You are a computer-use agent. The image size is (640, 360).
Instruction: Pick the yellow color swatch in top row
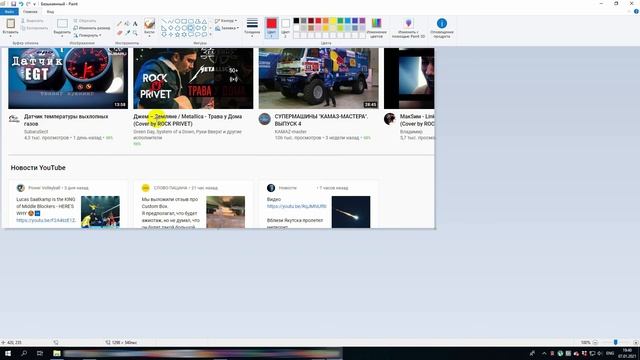click(333, 20)
